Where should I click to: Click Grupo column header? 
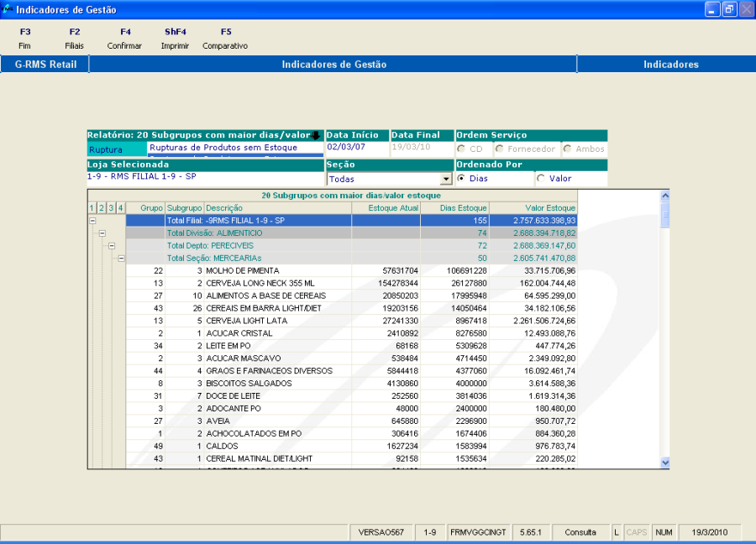[145, 208]
